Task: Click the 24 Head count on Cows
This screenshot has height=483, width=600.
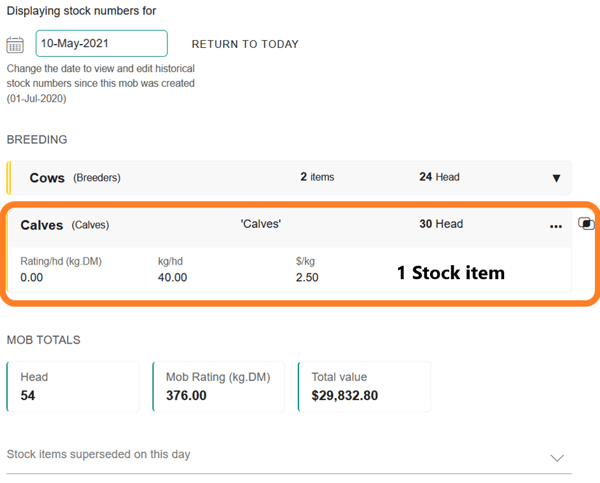Action: coord(439,177)
